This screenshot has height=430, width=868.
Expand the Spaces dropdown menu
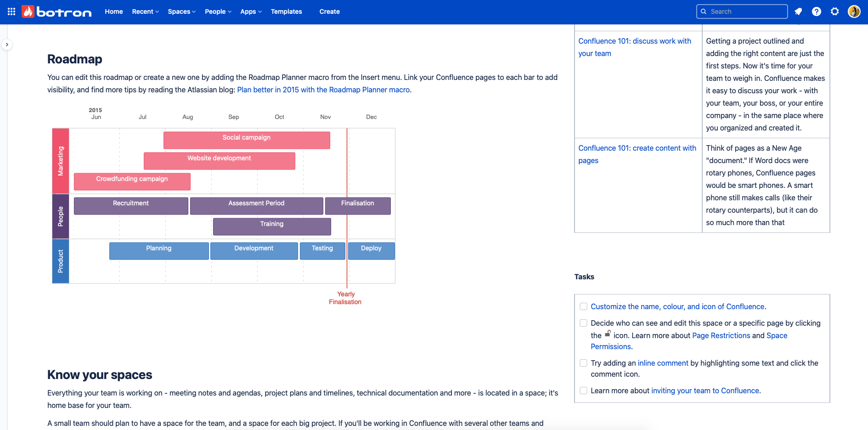[x=182, y=11]
